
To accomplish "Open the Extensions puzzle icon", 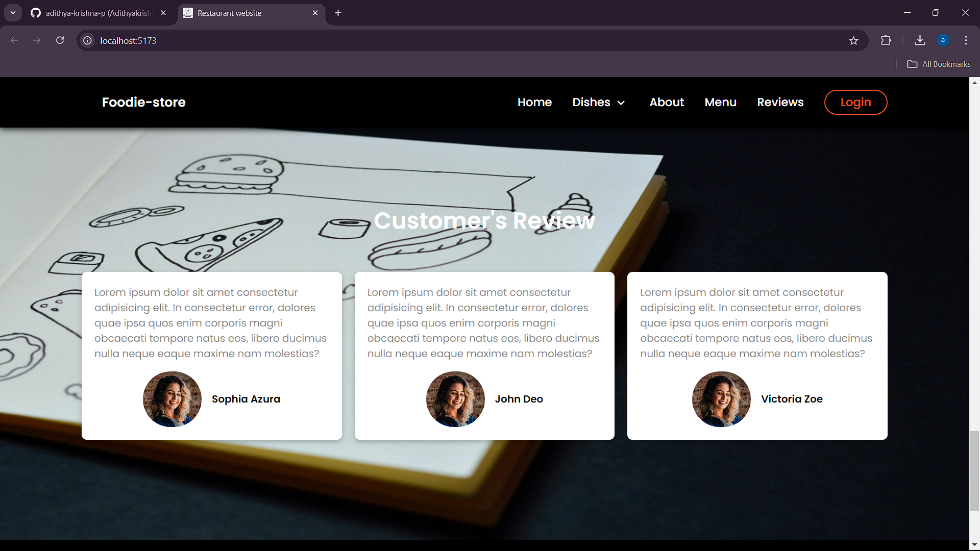I will (x=886, y=40).
